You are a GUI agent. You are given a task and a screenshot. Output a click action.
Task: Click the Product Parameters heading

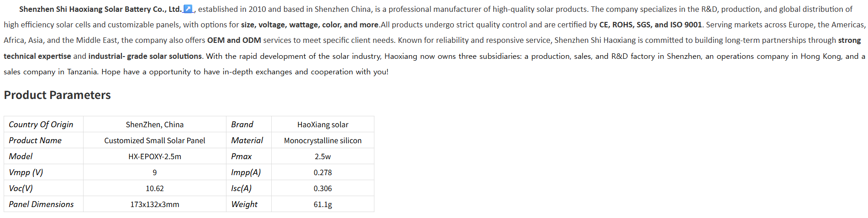click(x=57, y=95)
